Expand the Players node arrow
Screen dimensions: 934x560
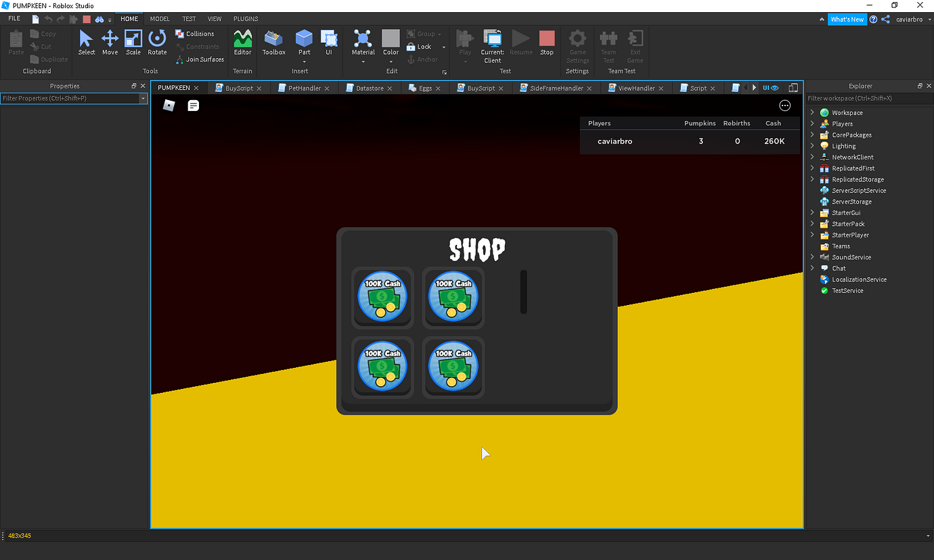click(812, 124)
